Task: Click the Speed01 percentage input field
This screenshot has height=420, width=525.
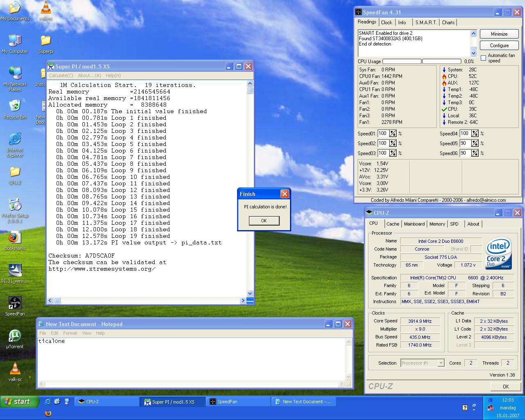Action: tap(383, 133)
